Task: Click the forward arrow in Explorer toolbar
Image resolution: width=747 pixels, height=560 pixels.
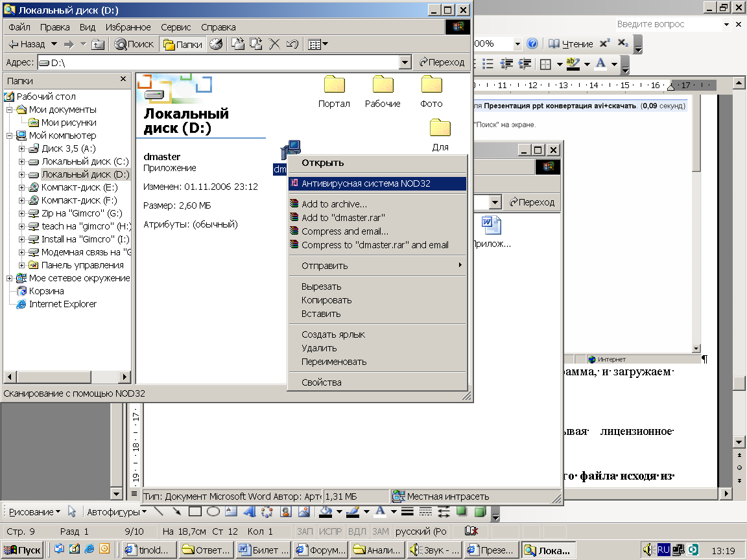Action: pyautogui.click(x=69, y=44)
